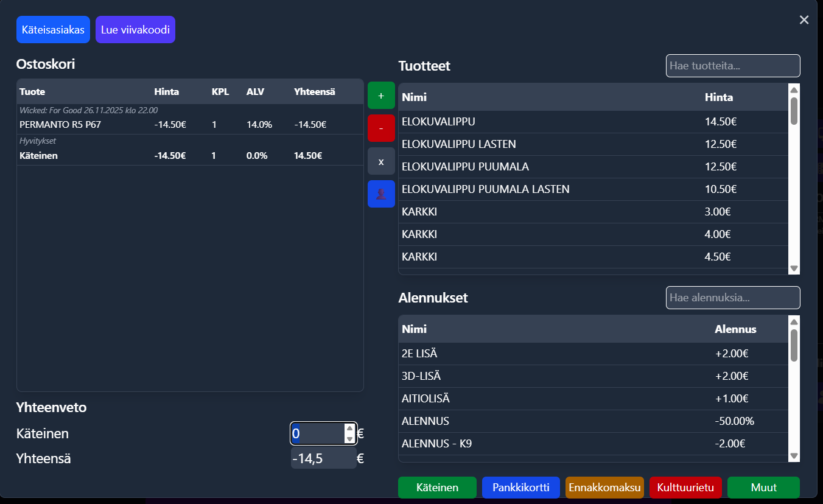
Task: Open the Lue viivakoodi barcode reader
Action: pos(135,30)
